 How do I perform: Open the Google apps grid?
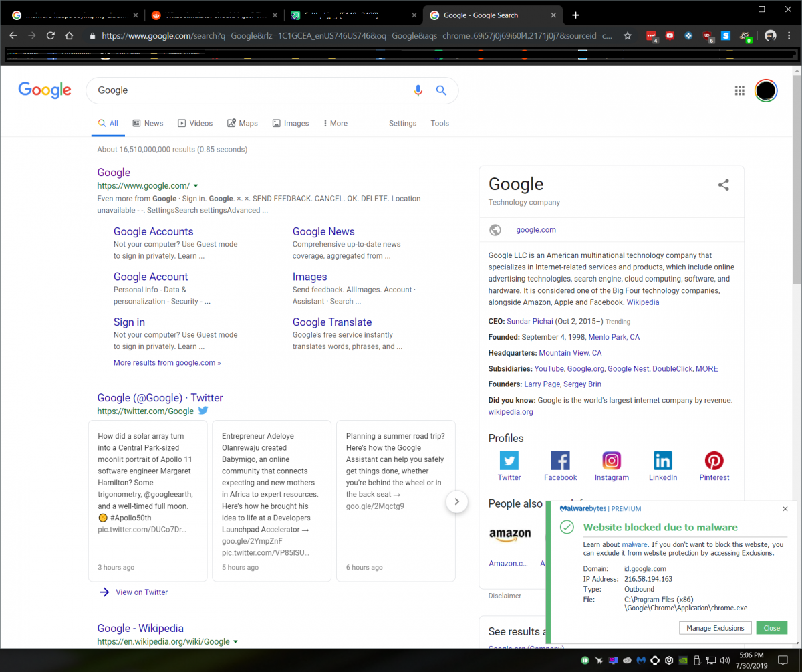(740, 90)
